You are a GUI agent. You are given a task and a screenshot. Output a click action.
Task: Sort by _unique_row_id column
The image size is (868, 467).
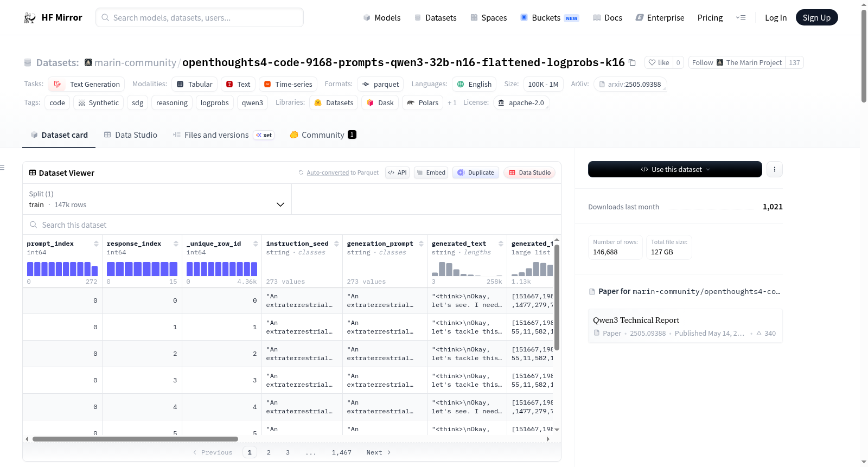pos(256,244)
